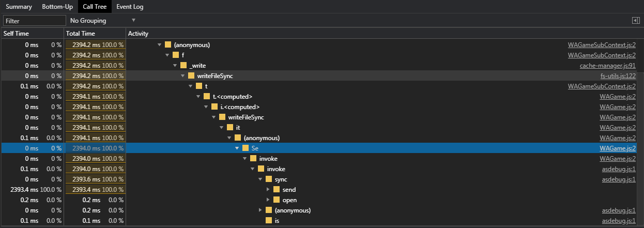Switch to the Bottom-Up tab
The height and width of the screenshot is (228, 644).
[57, 7]
